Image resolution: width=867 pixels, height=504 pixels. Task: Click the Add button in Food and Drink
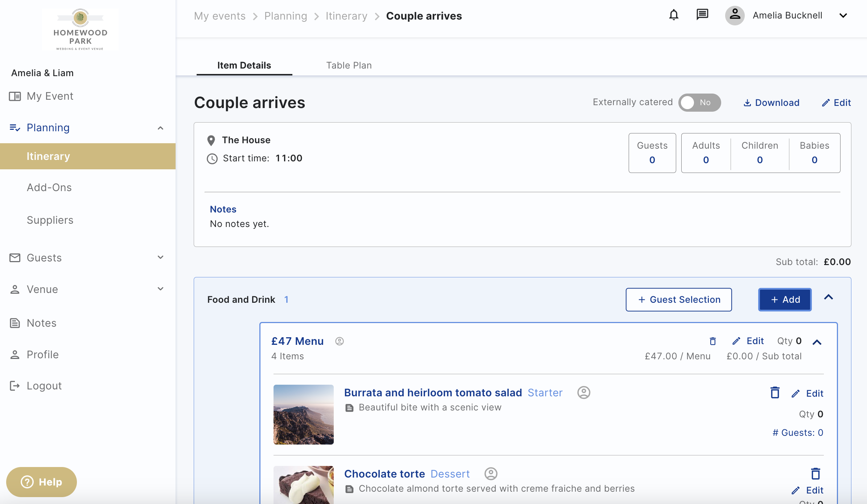[x=785, y=299]
